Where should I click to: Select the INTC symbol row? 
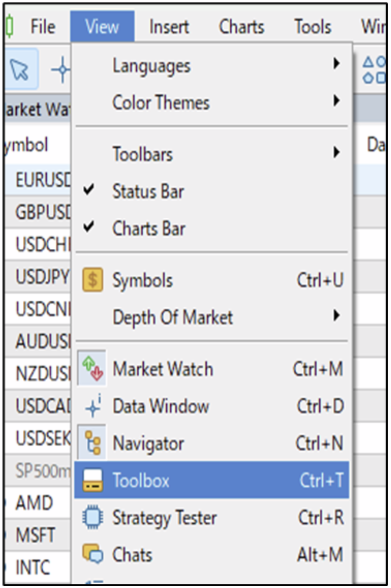click(34, 567)
